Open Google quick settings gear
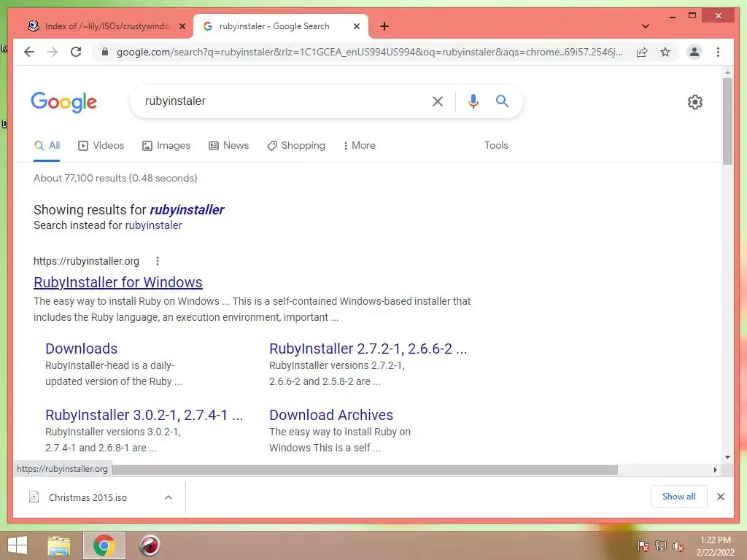This screenshot has height=560, width=747. pyautogui.click(x=694, y=102)
